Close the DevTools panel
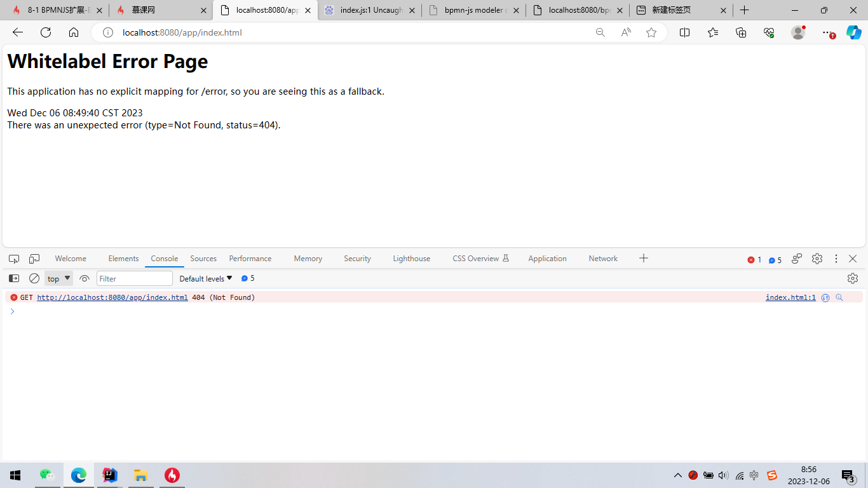This screenshot has height=488, width=868. tap(853, 259)
